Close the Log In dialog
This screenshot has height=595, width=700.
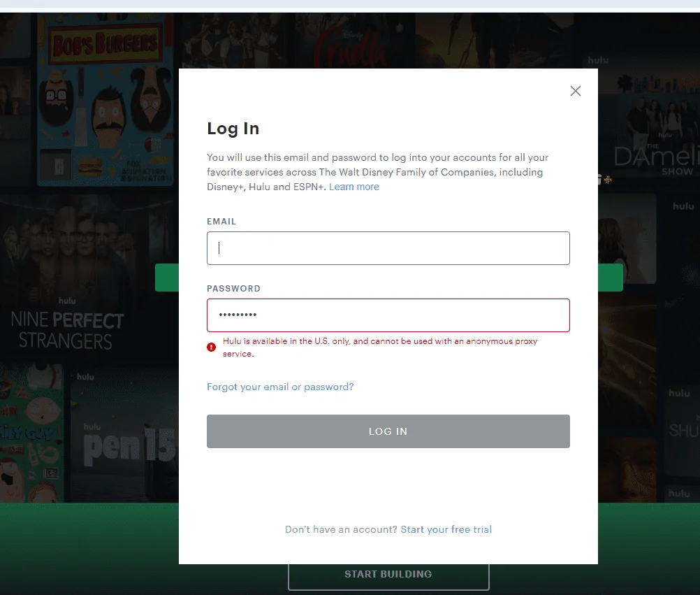(x=576, y=91)
